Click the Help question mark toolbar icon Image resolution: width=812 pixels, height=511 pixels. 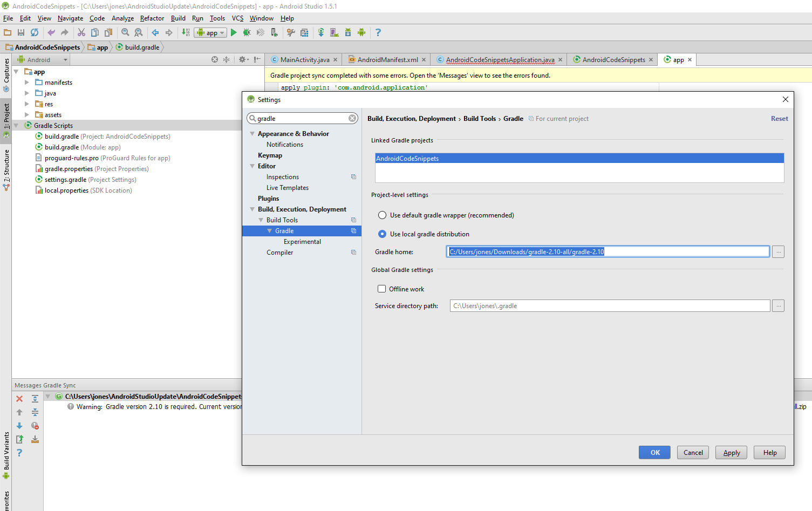[378, 32]
